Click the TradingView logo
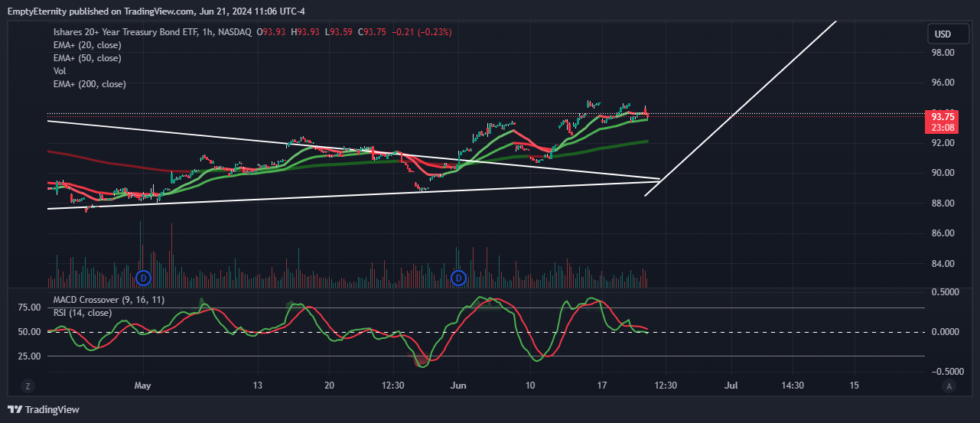Image resolution: width=980 pixels, height=423 pixels. coord(44,410)
